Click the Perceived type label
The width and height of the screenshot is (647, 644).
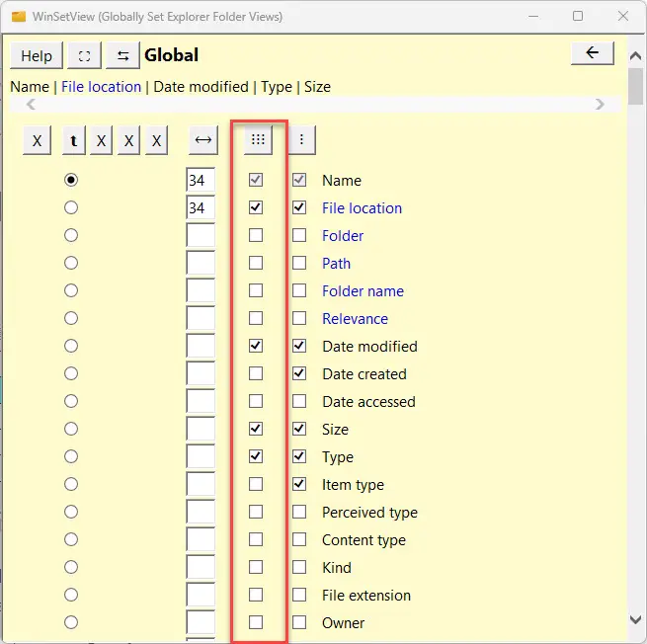click(x=369, y=512)
